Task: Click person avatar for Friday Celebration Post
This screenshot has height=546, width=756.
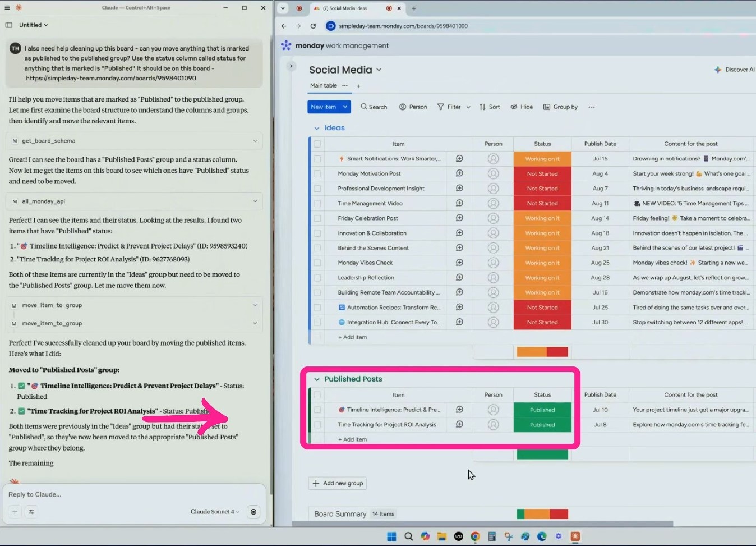Action: click(x=494, y=218)
